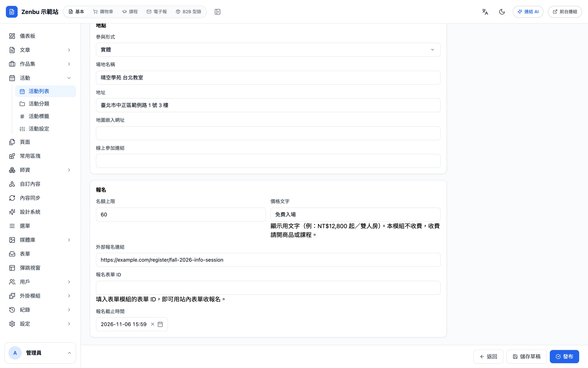The height and width of the screenshot is (368, 588).
Task: Open 活動設定 sliders item
Action: point(45,129)
